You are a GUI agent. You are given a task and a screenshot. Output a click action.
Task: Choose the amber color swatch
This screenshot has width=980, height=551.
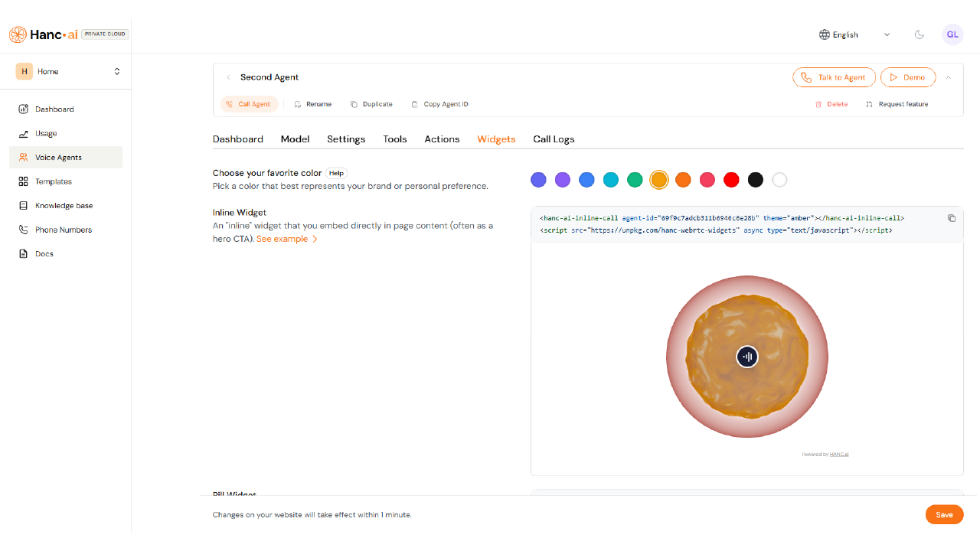pyautogui.click(x=659, y=180)
